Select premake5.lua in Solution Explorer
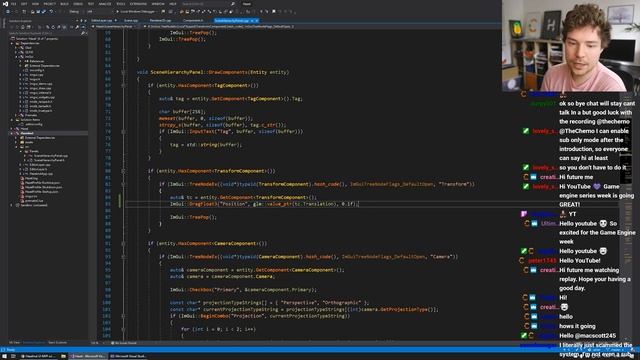The image size is (640, 360). [34, 201]
